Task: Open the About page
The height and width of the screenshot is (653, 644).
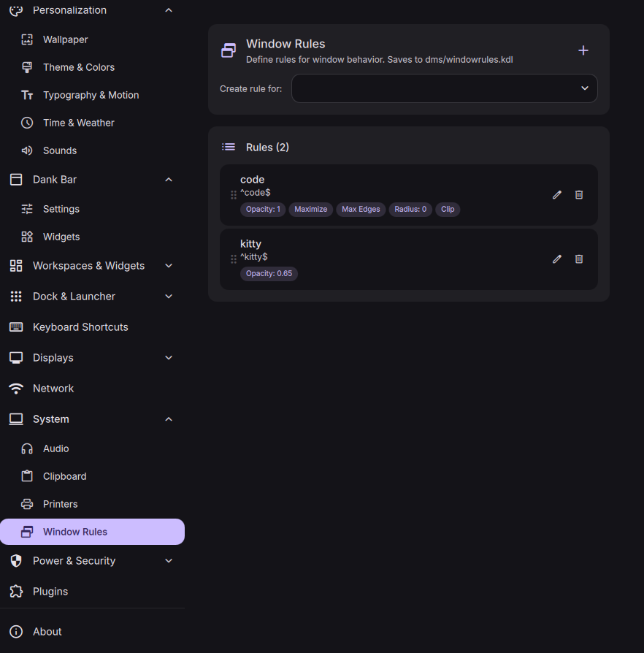Action: pyautogui.click(x=47, y=631)
